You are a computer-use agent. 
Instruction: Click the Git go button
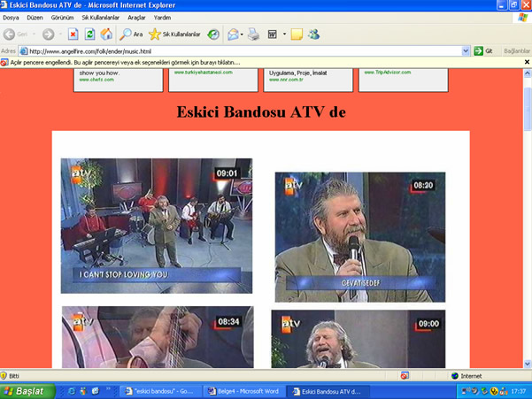pos(483,51)
